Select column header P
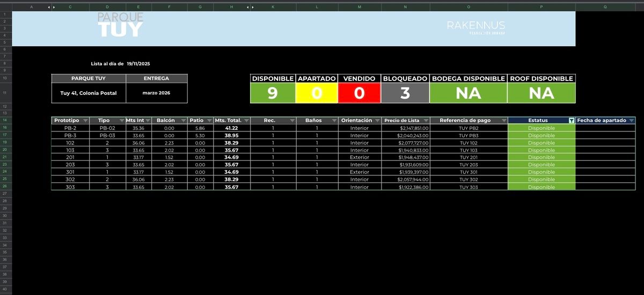 click(541, 7)
